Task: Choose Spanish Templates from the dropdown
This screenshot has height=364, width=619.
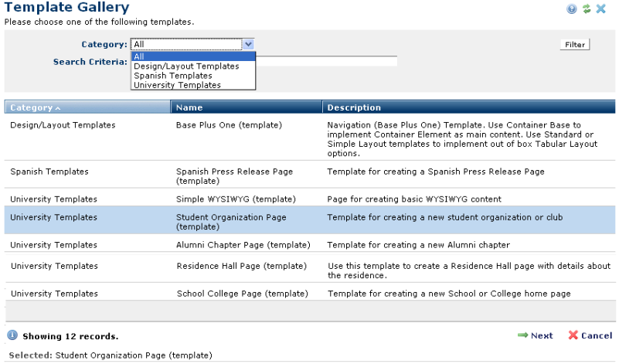Action: [x=173, y=76]
